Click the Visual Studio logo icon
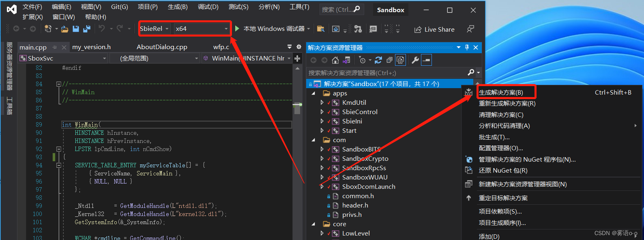 [x=12, y=9]
